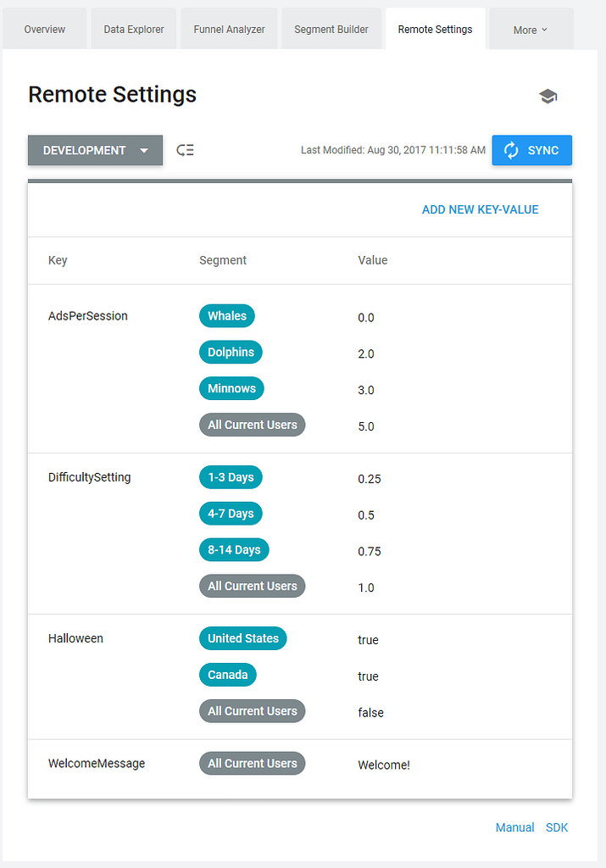Open the Manual link
606x868 pixels.
[514, 827]
